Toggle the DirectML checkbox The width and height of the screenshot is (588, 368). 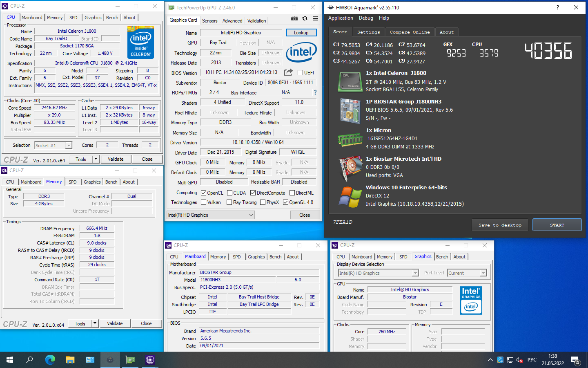292,193
